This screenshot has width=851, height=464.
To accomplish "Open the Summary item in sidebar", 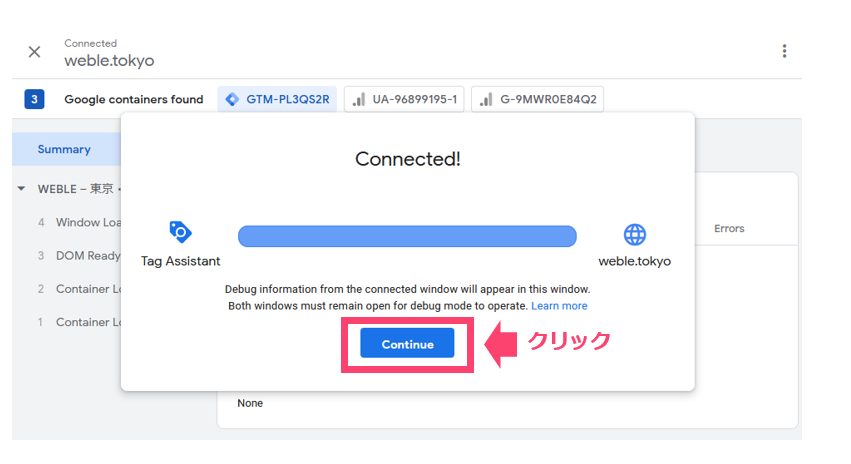I will point(66,149).
